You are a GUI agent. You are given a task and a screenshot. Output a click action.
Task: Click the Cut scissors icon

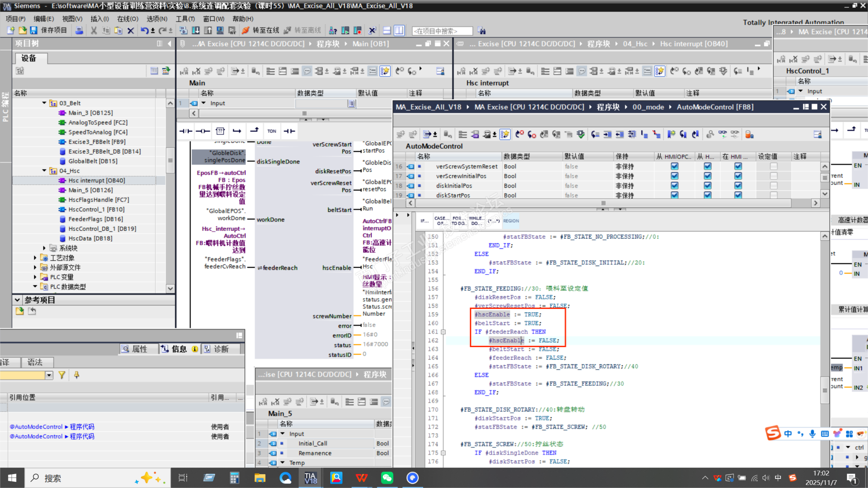pyautogui.click(x=94, y=30)
